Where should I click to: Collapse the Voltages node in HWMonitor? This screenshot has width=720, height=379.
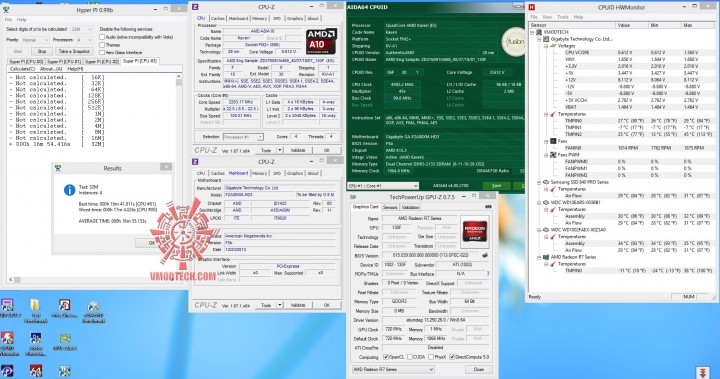[x=546, y=46]
